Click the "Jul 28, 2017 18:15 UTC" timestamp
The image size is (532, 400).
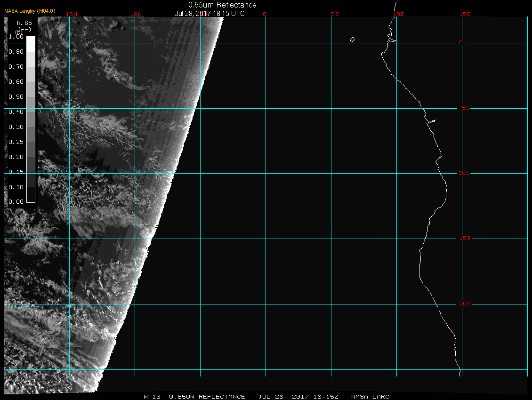(210, 14)
